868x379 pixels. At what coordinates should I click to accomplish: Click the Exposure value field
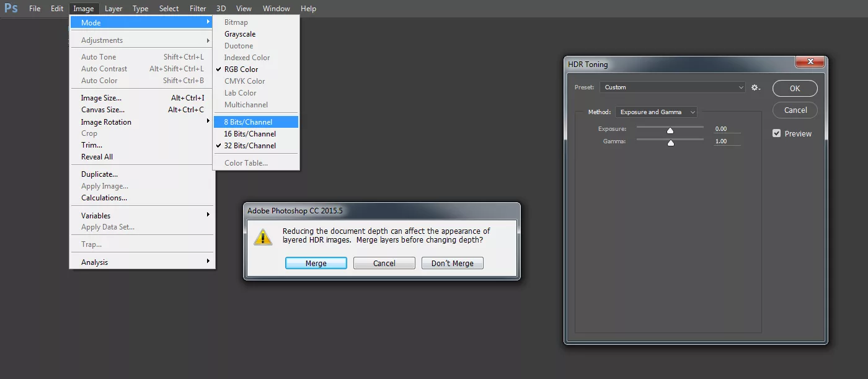(726, 129)
